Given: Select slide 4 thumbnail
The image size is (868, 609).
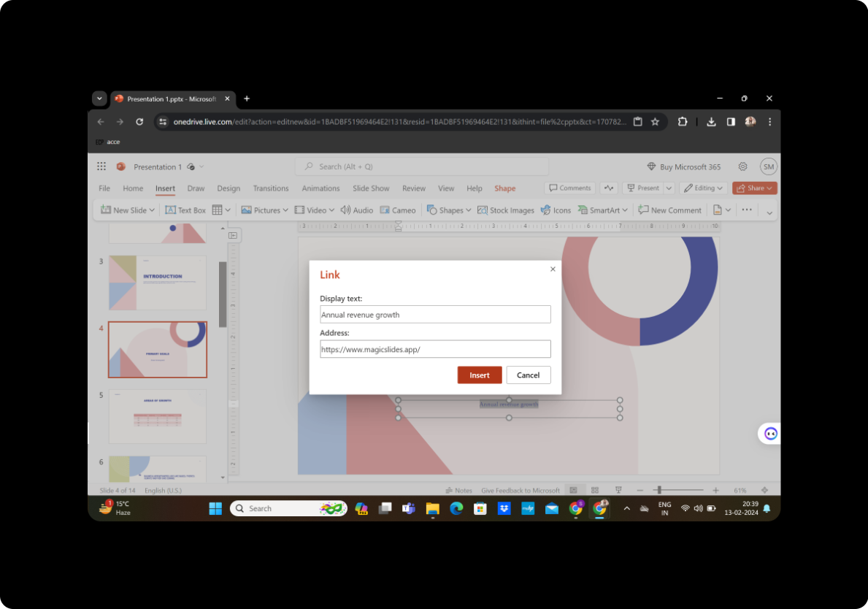Looking at the screenshot, I should [x=158, y=350].
